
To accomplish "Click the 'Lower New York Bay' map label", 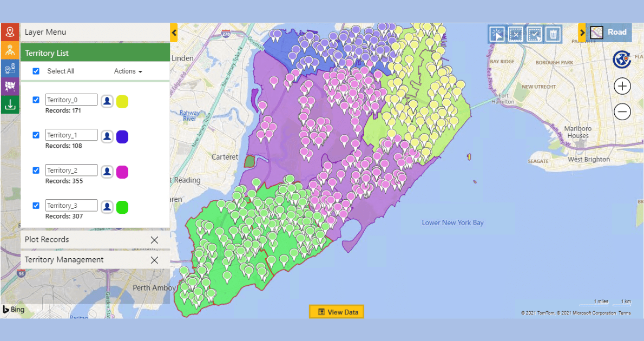I will pos(452,222).
